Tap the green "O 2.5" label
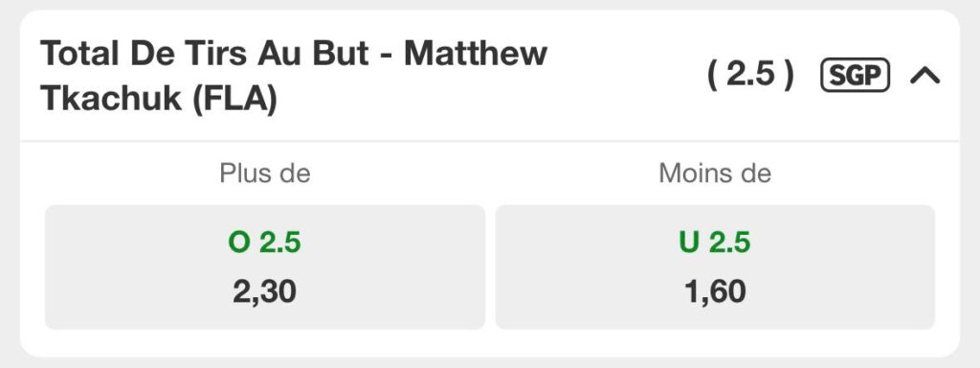This screenshot has width=980, height=368. click(264, 242)
